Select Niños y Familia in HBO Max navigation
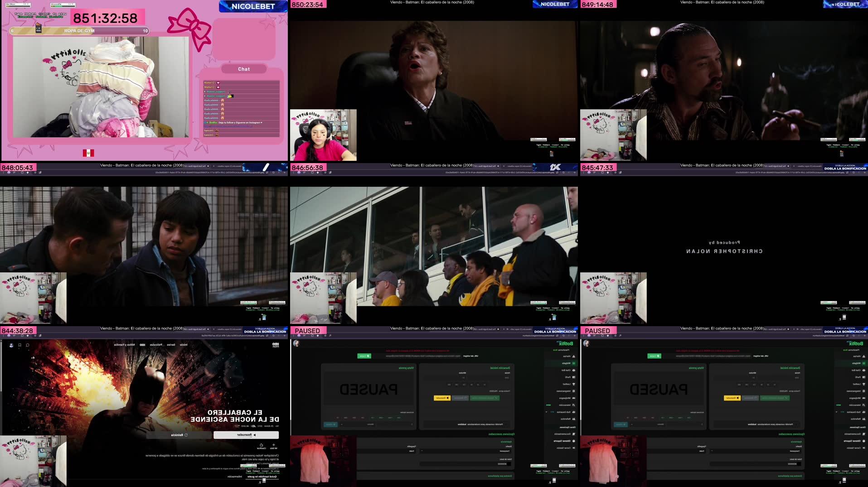868x487 pixels. [125, 345]
